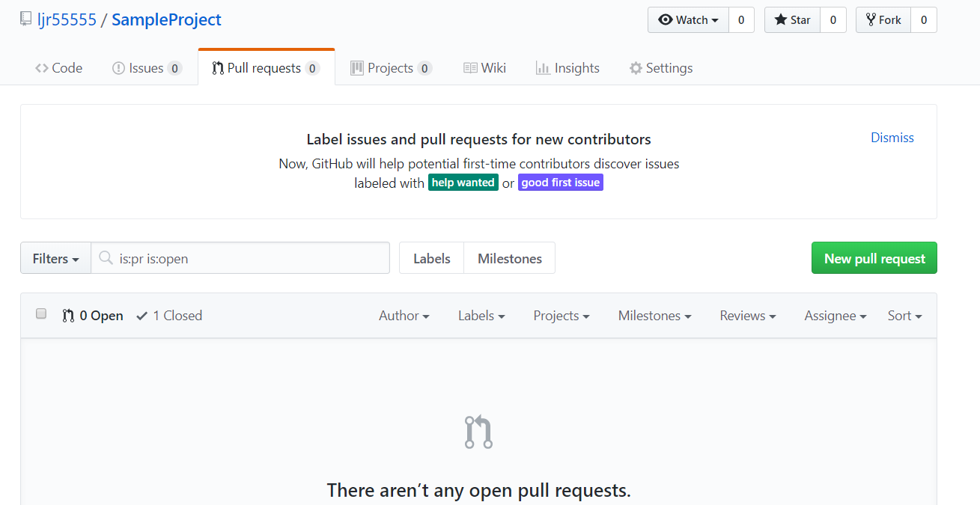980x505 pixels.
Task: Select the Pull requests tab
Action: tap(267, 68)
